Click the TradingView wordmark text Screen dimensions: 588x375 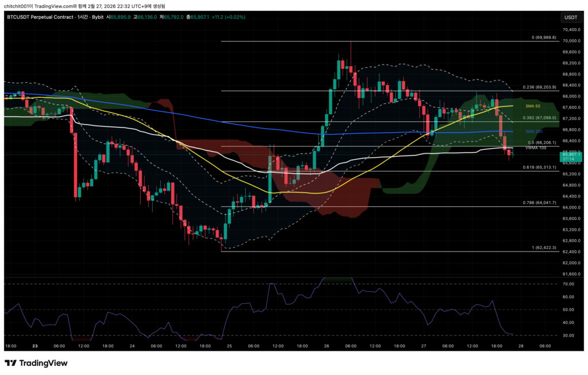click(x=44, y=363)
